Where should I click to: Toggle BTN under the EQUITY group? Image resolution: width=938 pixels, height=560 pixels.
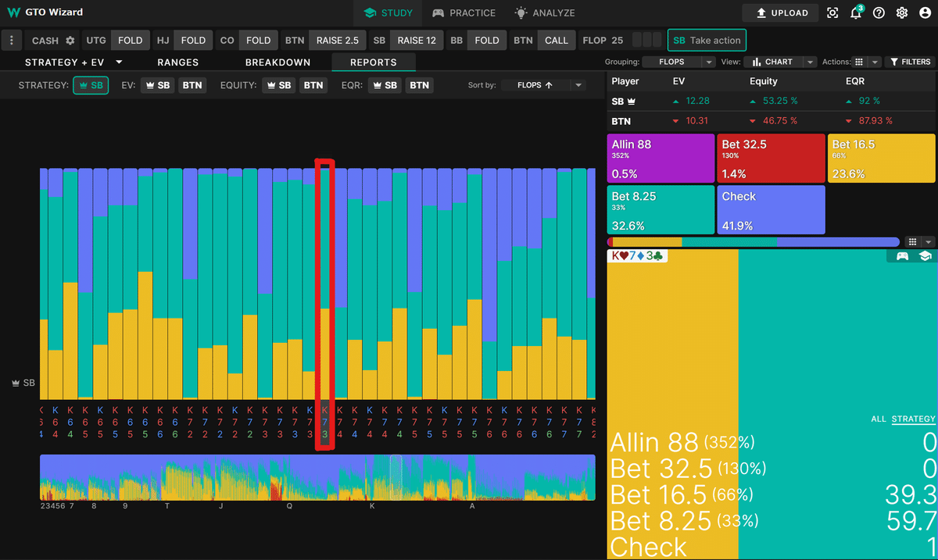313,85
